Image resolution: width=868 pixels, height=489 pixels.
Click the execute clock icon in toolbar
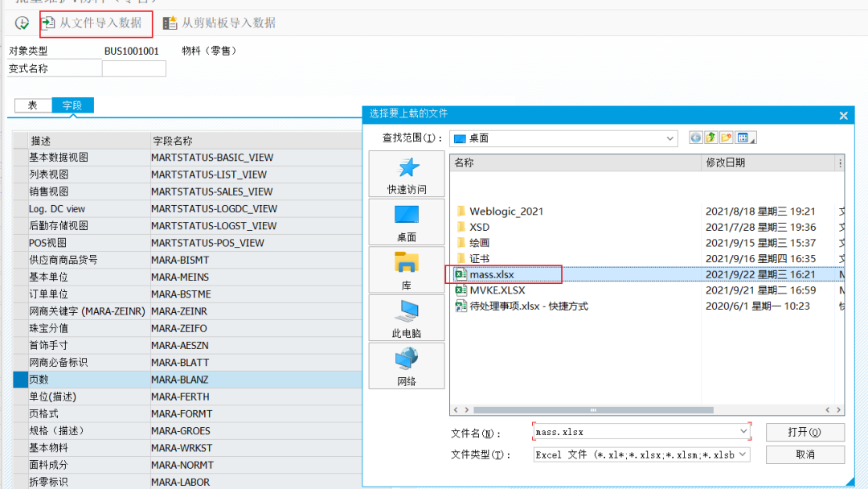[x=22, y=23]
